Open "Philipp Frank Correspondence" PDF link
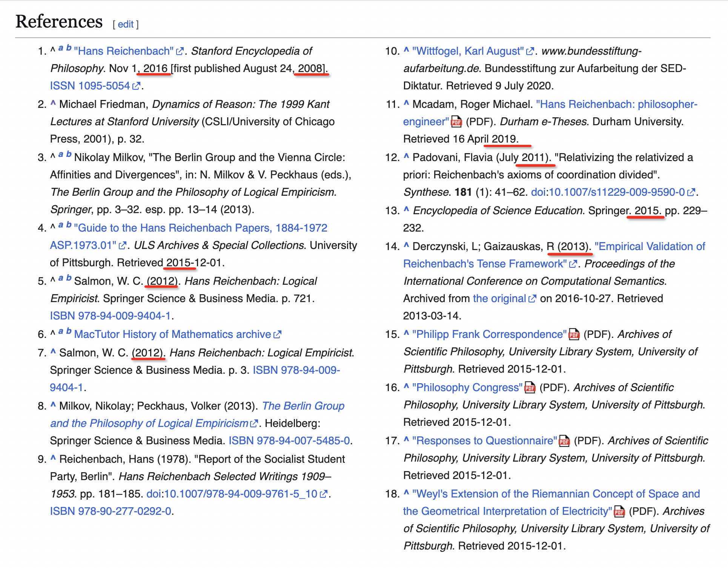Screen dimensions: 728x568 489,334
